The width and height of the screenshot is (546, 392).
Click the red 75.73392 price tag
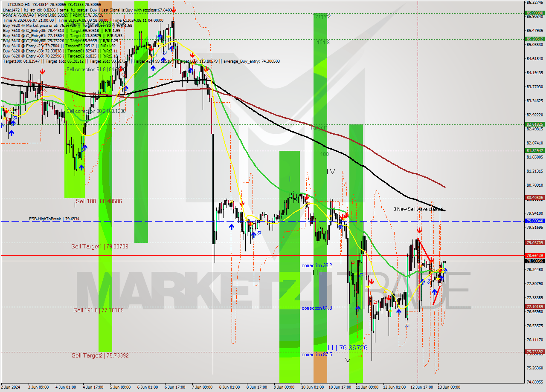pyautogui.click(x=534, y=352)
